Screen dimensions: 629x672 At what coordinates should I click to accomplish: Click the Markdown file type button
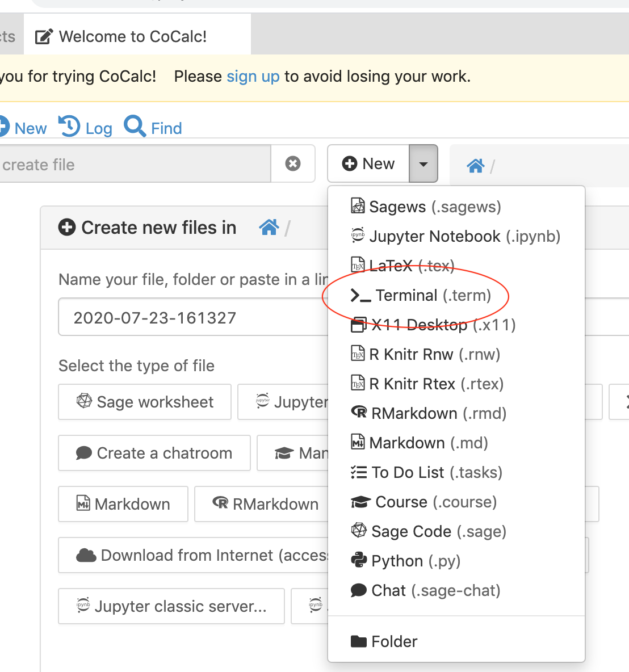[123, 504]
